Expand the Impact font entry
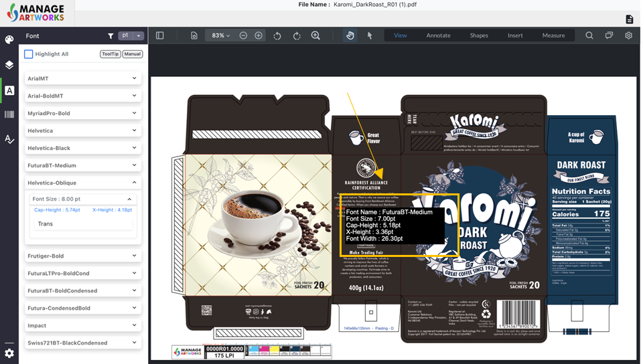This screenshot has width=643, height=364. (x=83, y=325)
